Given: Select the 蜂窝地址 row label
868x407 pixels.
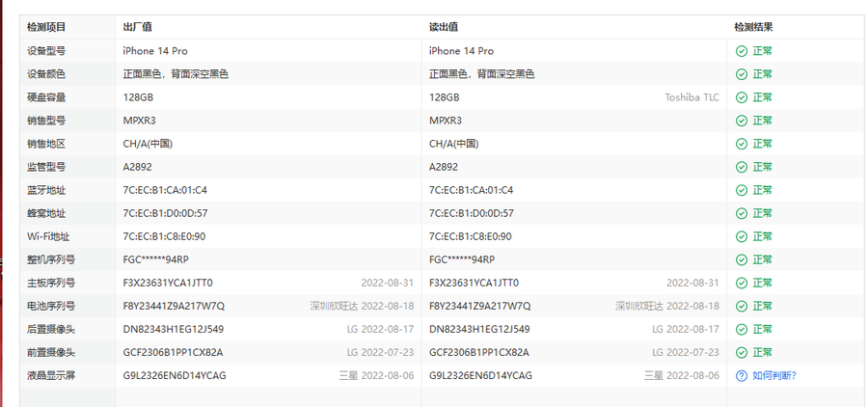Looking at the screenshot, I should point(46,213).
